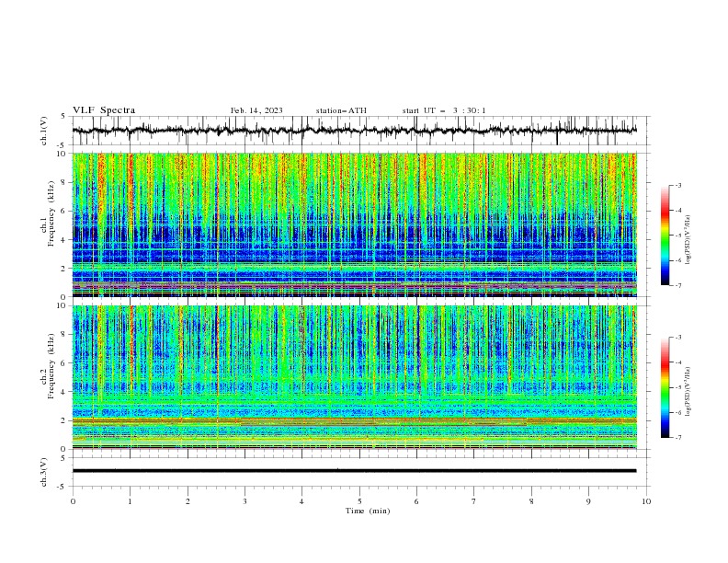Click the lower "log(PSD)(V²/Hz)" color bar label
The width and height of the screenshot is (728, 563).
pos(688,392)
